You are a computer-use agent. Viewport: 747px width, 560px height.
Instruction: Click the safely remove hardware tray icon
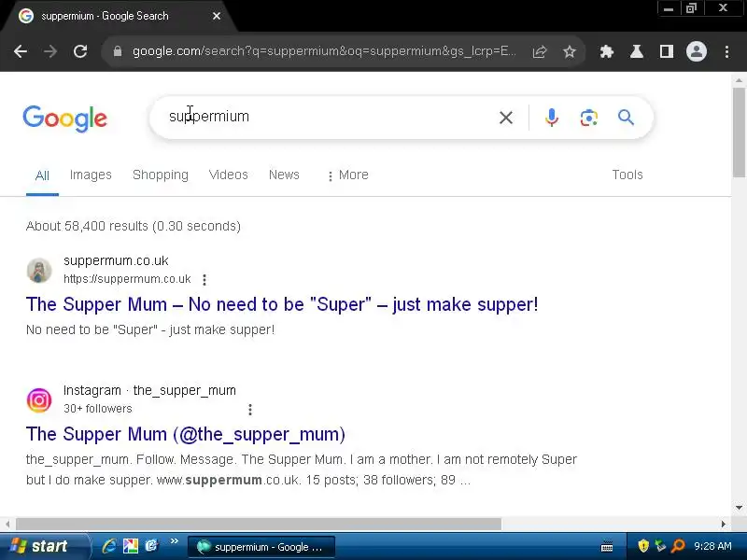660,546
